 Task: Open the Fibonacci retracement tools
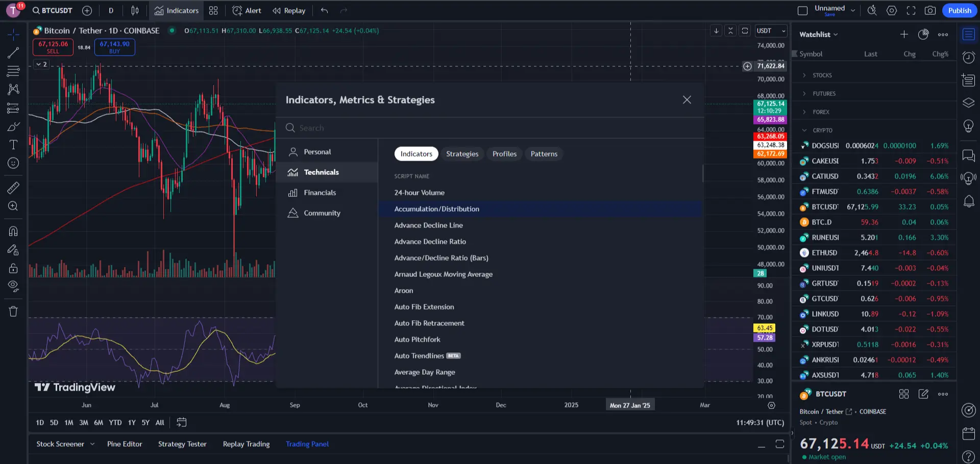tap(13, 71)
